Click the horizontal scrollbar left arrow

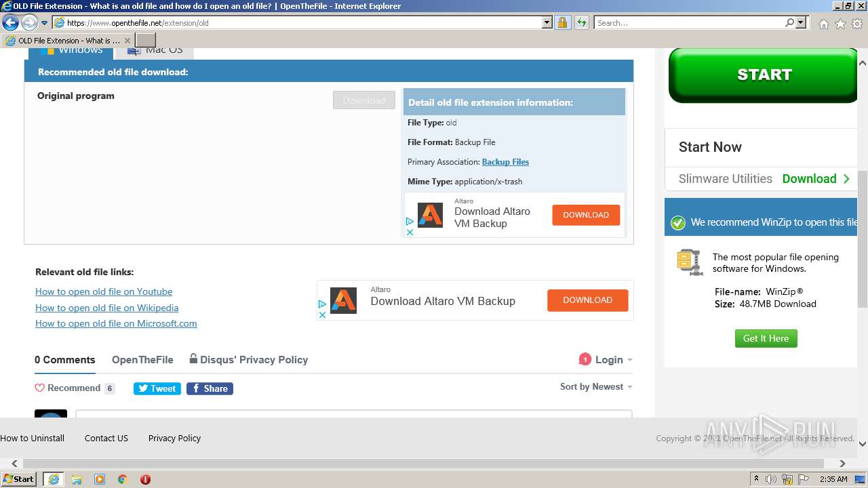pyautogui.click(x=14, y=464)
